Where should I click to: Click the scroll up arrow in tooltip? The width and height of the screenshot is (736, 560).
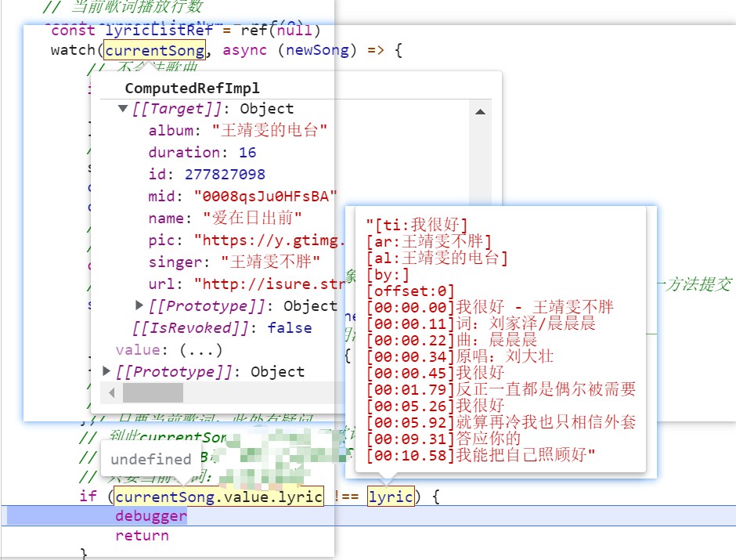click(480, 112)
